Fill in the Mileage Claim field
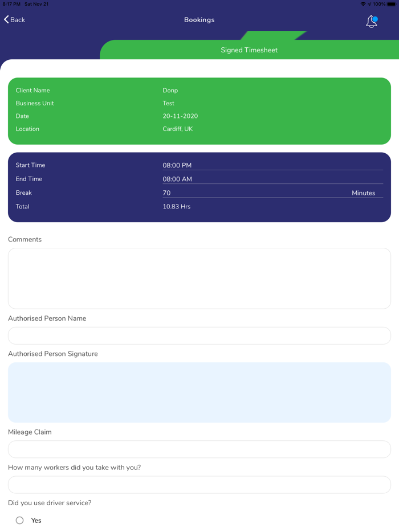Viewport: 399px width, 532px height. [x=199, y=449]
